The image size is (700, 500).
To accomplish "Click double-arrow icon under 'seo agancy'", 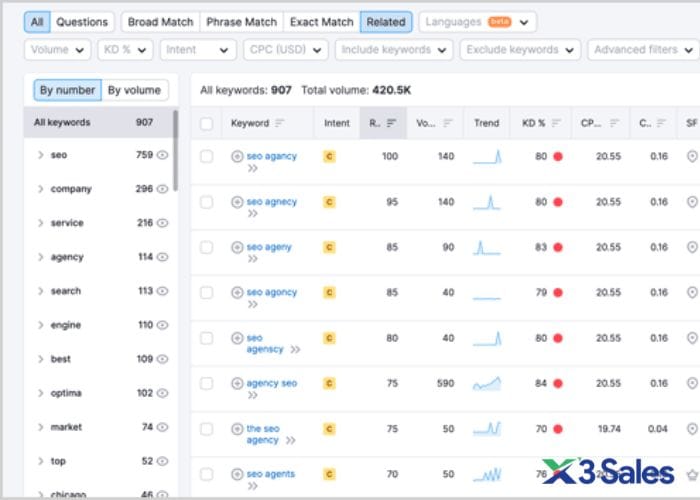I will (x=253, y=168).
